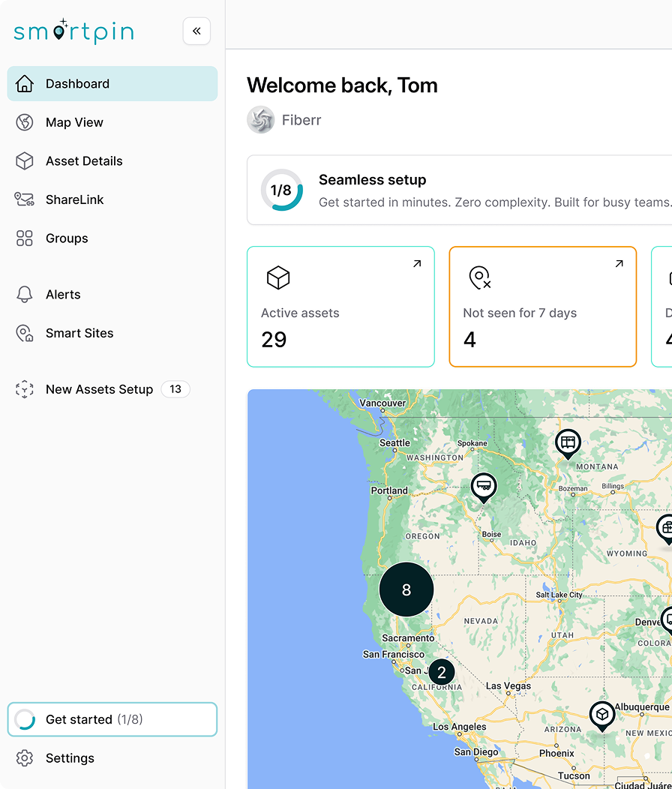Collapse the sidebar with the chevron button
Image resolution: width=672 pixels, height=789 pixels.
196,31
